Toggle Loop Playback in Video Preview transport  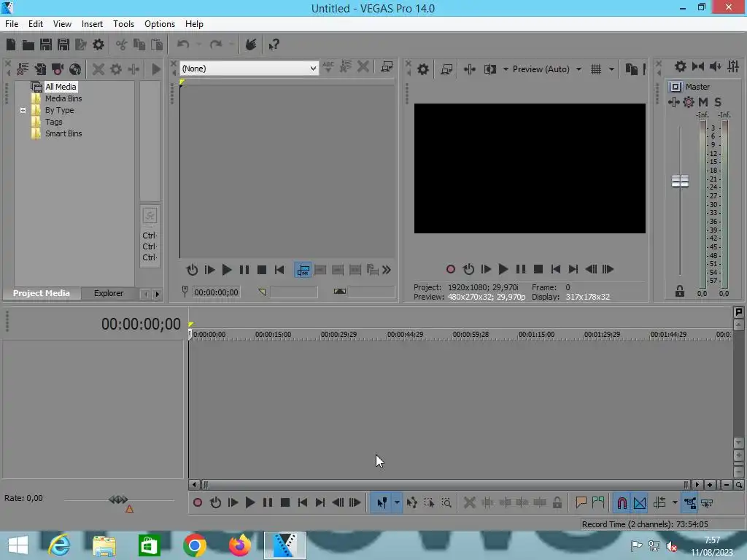pos(468,269)
